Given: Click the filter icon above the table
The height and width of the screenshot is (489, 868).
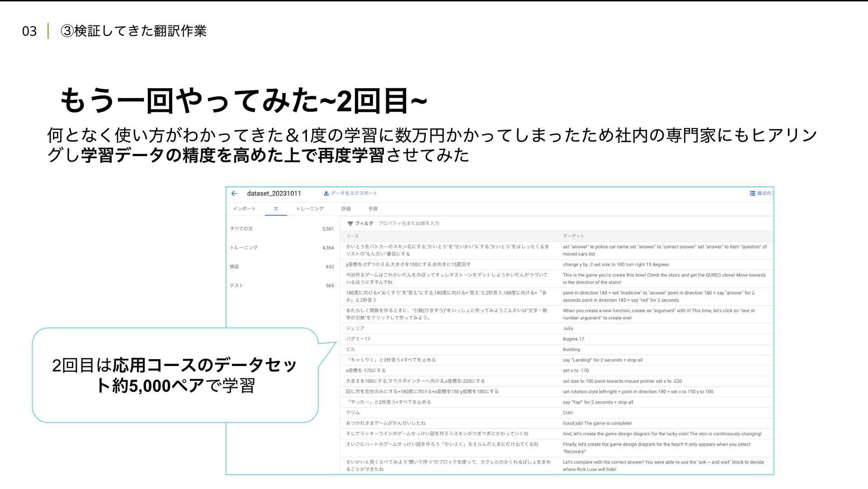Looking at the screenshot, I should point(350,223).
